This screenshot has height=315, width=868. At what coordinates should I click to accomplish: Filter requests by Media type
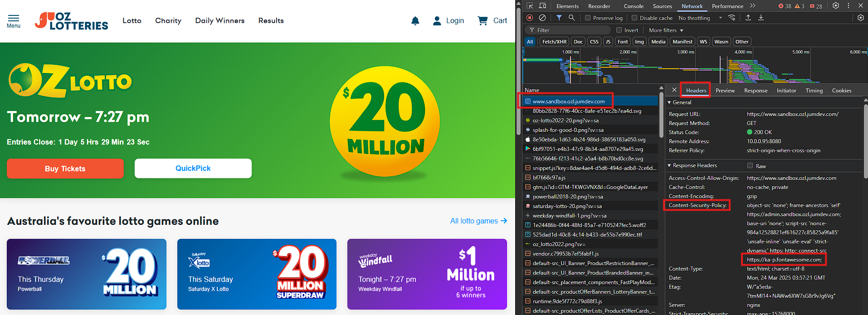pyautogui.click(x=658, y=42)
